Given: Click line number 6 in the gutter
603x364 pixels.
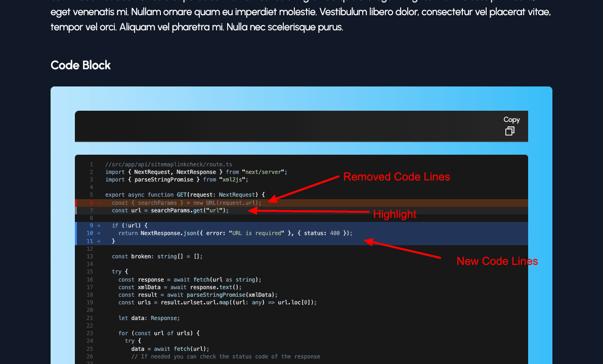Looking at the screenshot, I should point(91,202).
